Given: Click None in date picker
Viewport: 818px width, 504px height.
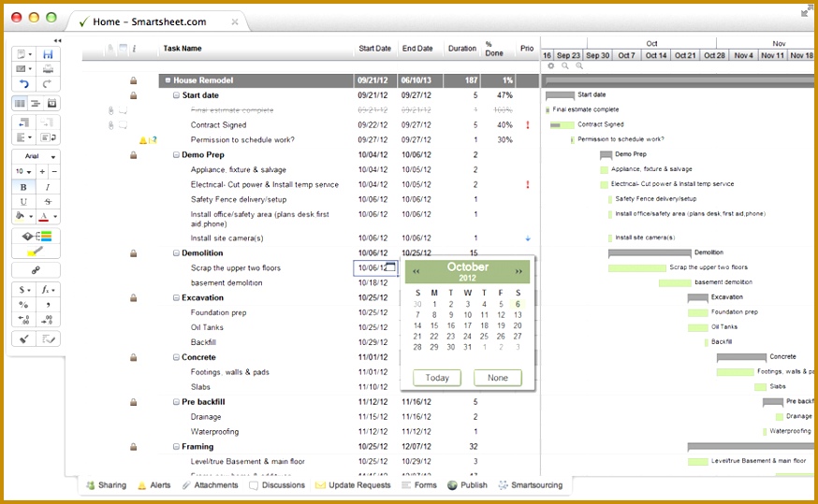Looking at the screenshot, I should pos(498,378).
